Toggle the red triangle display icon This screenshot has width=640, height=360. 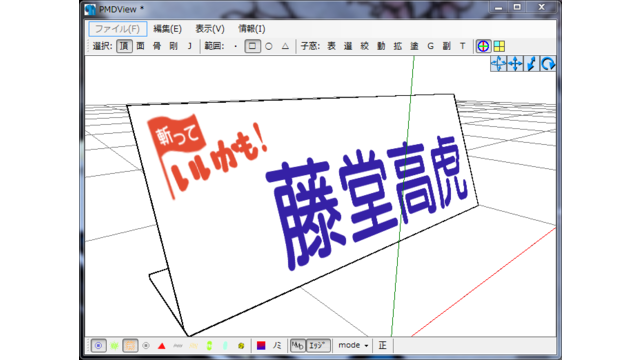(162, 346)
